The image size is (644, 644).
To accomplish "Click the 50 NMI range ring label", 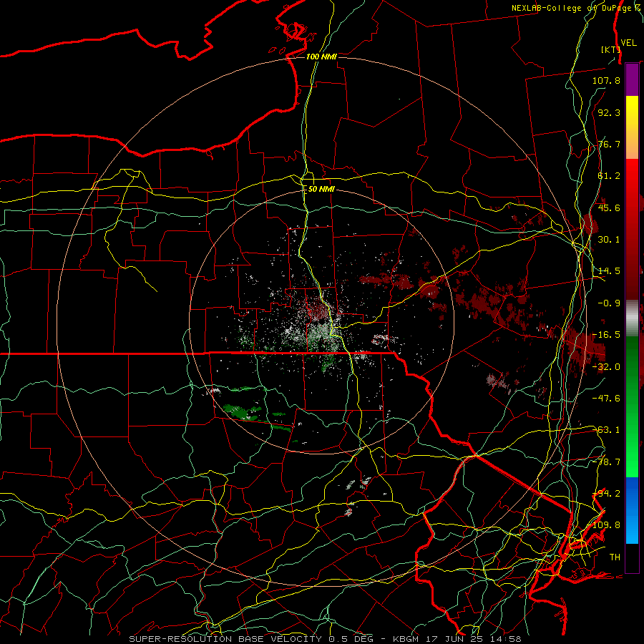I will (321, 189).
